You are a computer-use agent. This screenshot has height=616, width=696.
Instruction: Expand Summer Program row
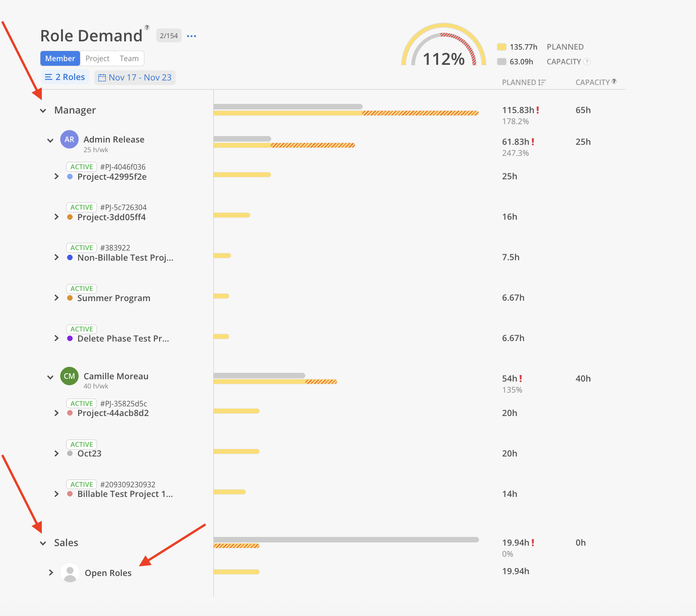click(57, 298)
